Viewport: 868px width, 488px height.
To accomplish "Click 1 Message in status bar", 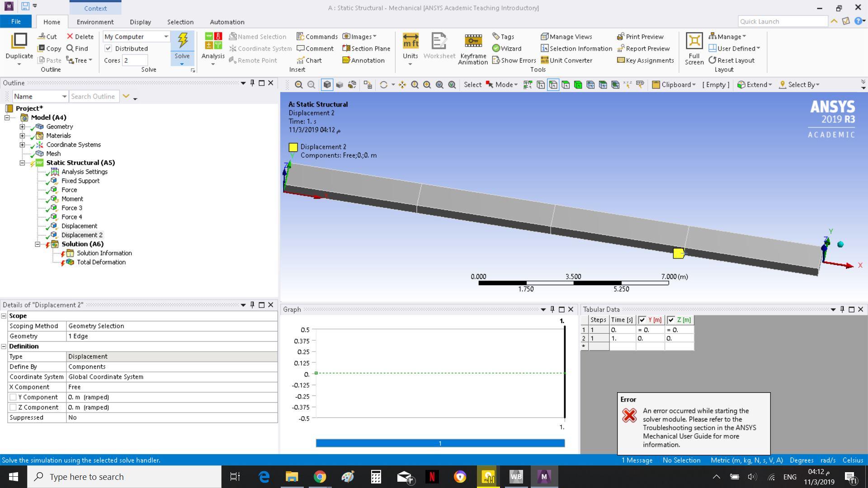I will click(637, 460).
